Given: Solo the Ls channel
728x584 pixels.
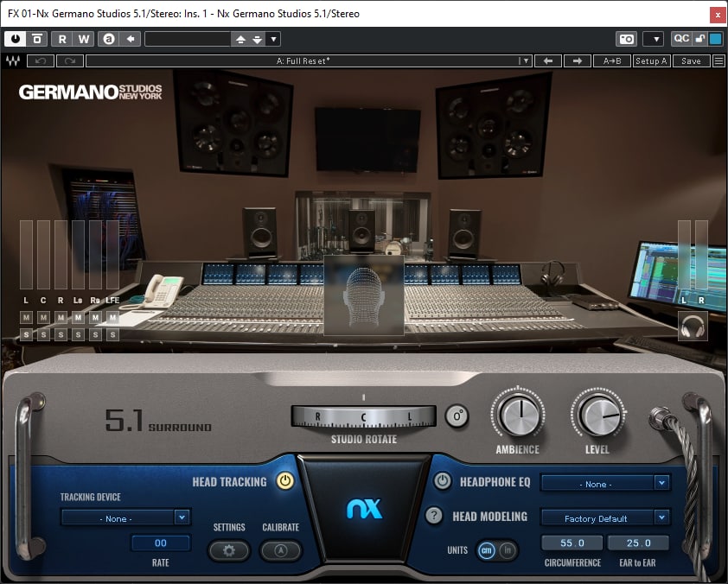Looking at the screenshot, I should (78, 334).
